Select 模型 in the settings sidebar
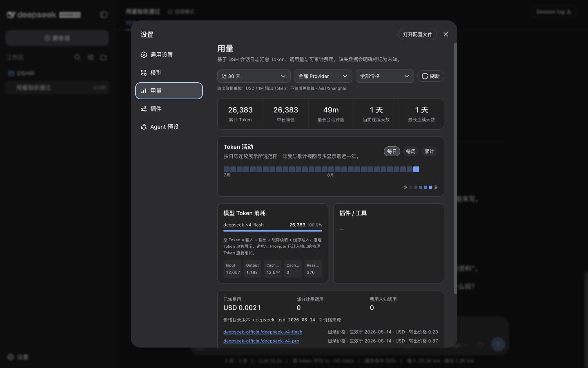 point(169,73)
